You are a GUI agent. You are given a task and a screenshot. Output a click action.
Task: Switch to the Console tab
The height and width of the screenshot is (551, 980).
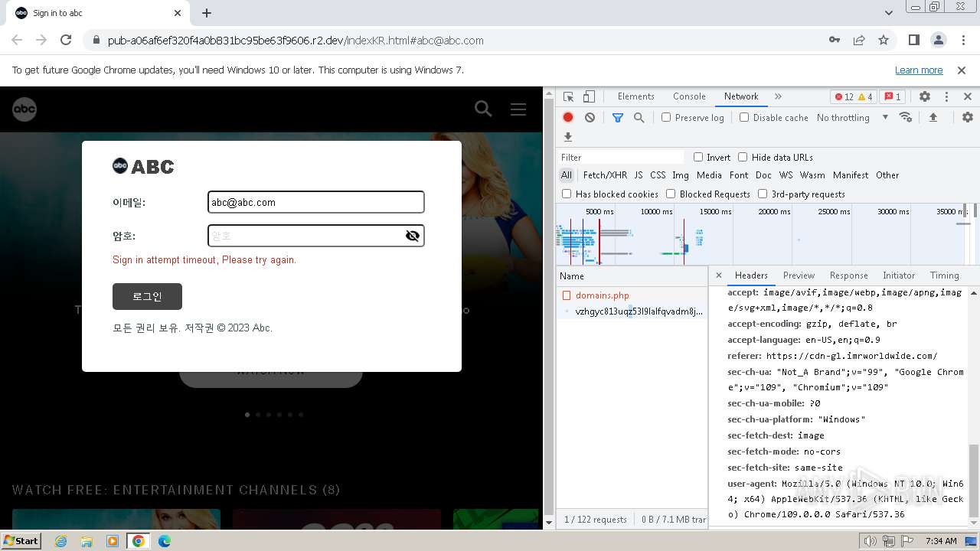pos(689,96)
